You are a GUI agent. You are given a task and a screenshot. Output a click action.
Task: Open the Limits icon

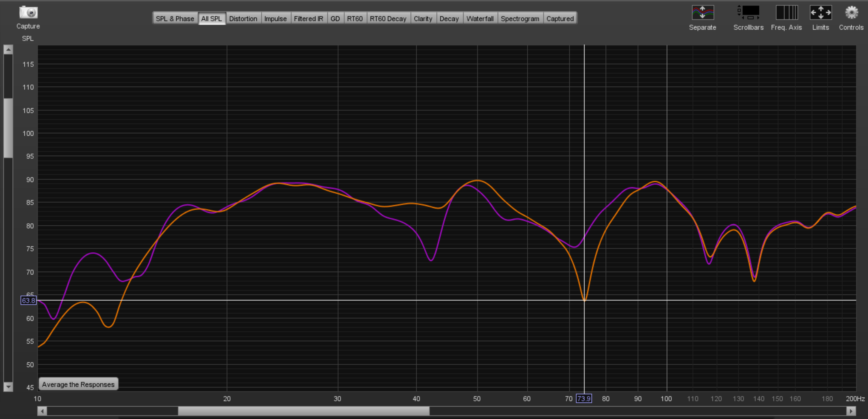(821, 13)
